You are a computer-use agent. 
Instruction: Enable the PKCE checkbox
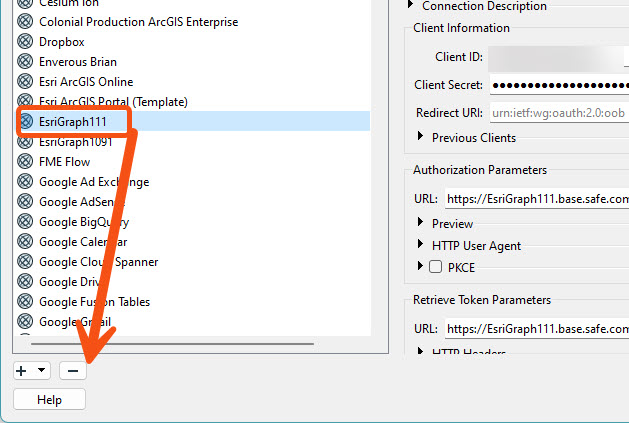(435, 267)
